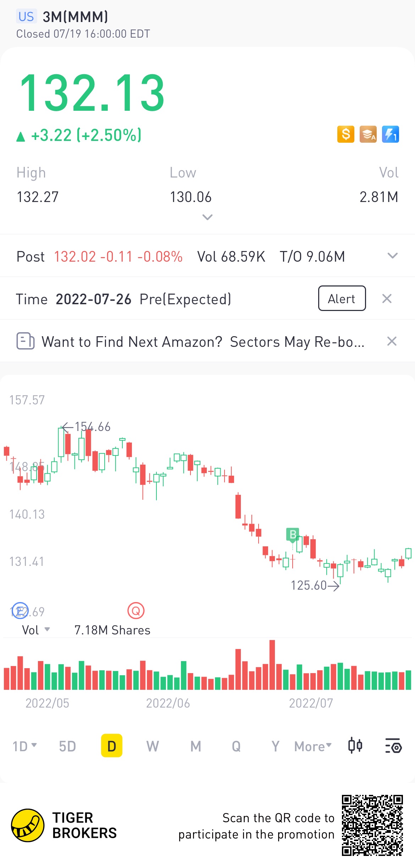Switch to the 5D chart tab
415x868 pixels.
(67, 746)
